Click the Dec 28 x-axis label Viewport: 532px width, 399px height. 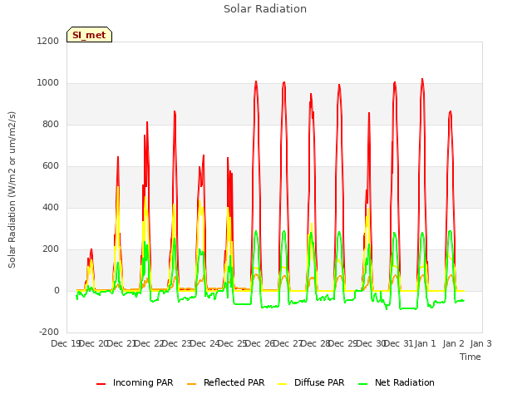[315, 343]
